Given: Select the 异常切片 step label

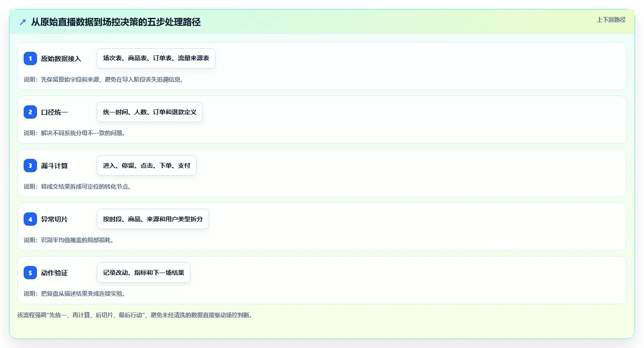Looking at the screenshot, I should click(x=54, y=219).
